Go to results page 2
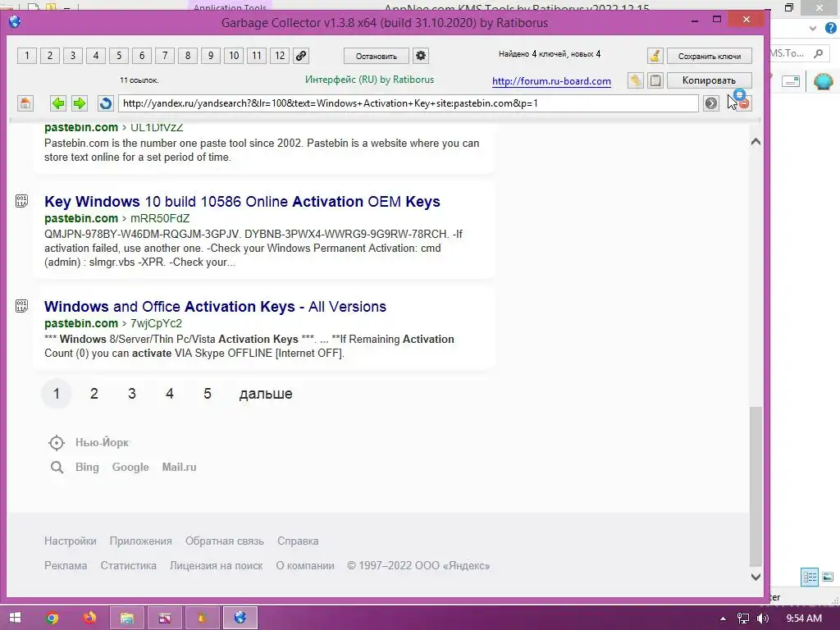Viewport: 840px width, 630px height. [94, 394]
